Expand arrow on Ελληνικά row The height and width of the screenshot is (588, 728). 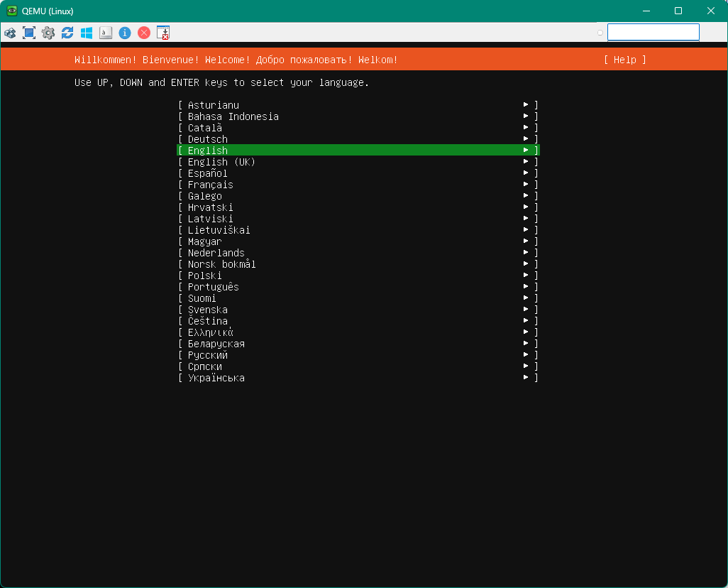[526, 332]
